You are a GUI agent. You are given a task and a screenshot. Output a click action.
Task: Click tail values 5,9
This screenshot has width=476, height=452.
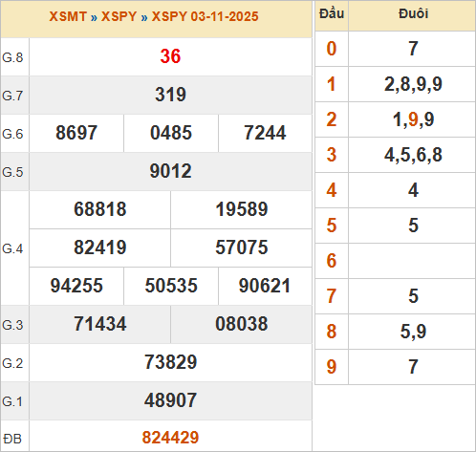pos(413,332)
